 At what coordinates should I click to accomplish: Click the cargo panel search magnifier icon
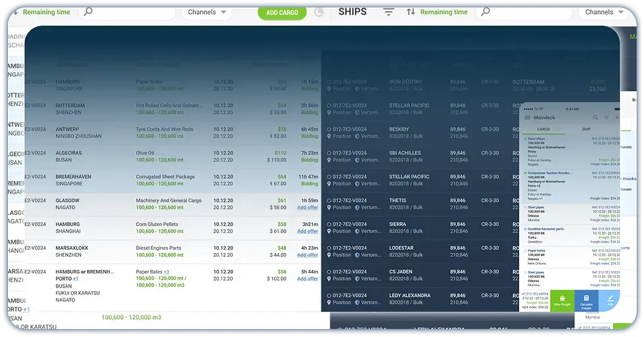88,12
